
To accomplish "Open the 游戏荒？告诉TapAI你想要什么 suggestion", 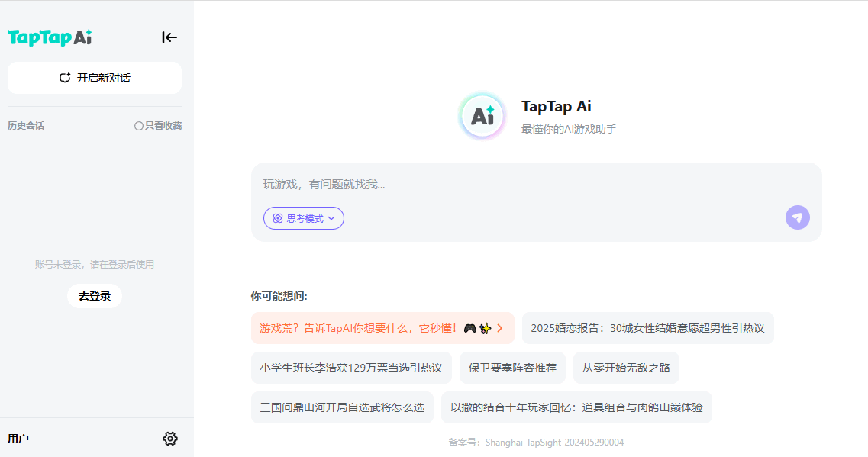I will click(382, 328).
